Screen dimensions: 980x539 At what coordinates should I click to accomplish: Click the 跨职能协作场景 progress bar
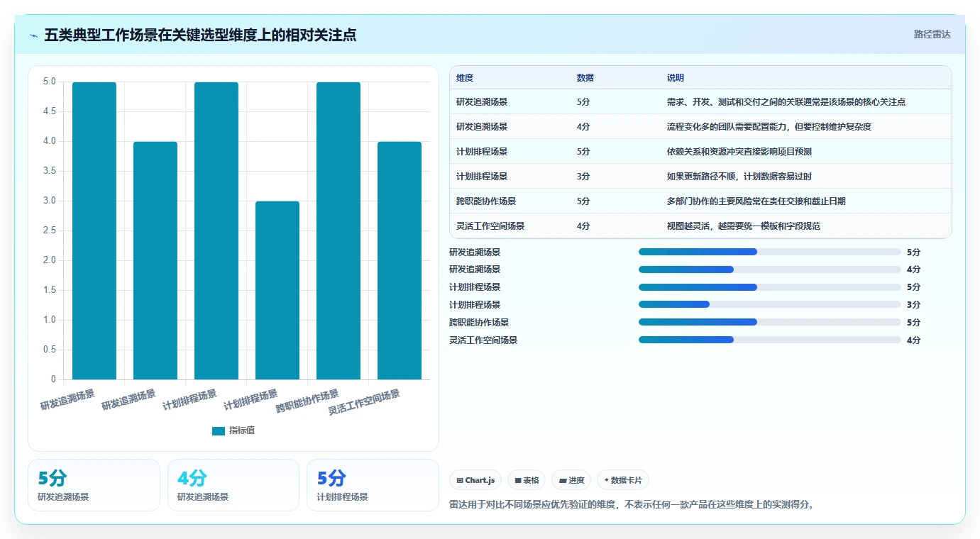770,322
